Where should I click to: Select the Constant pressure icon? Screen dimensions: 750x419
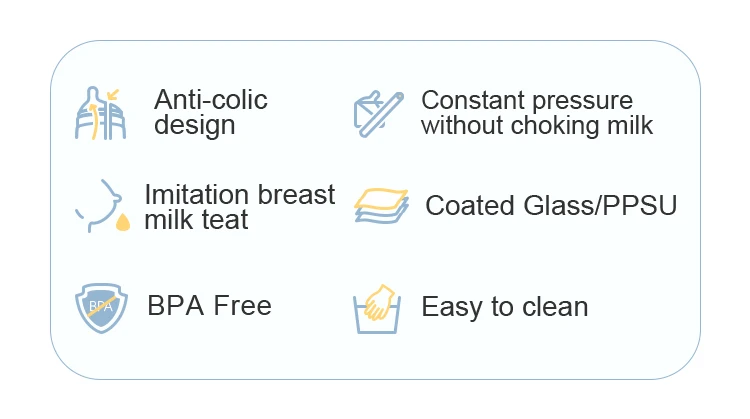click(x=379, y=112)
